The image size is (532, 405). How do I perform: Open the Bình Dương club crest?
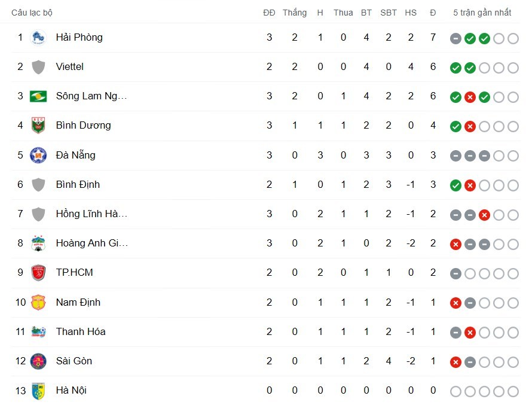(x=38, y=126)
